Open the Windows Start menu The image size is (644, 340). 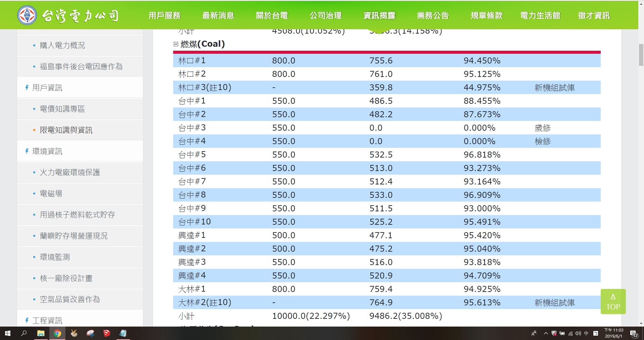click(7, 333)
